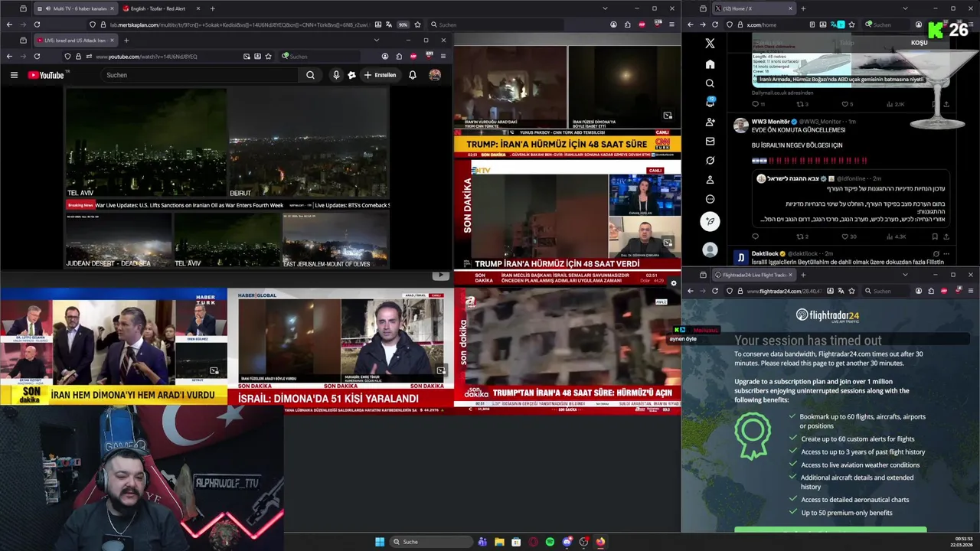Reply to the WW3 Monitör post
The image size is (980, 551).
(x=756, y=236)
